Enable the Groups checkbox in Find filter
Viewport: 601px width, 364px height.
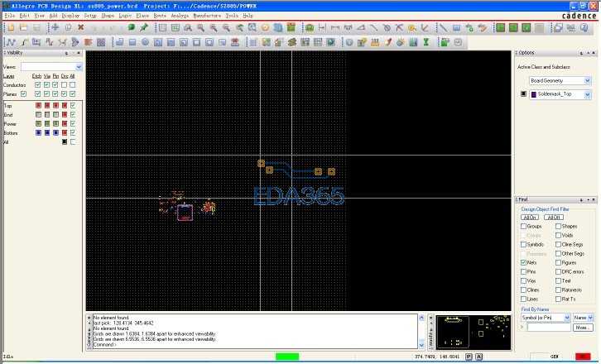[x=523, y=226]
